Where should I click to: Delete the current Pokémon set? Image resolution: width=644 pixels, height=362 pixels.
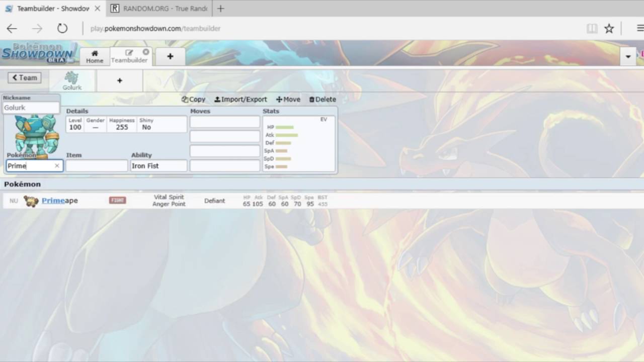[323, 100]
